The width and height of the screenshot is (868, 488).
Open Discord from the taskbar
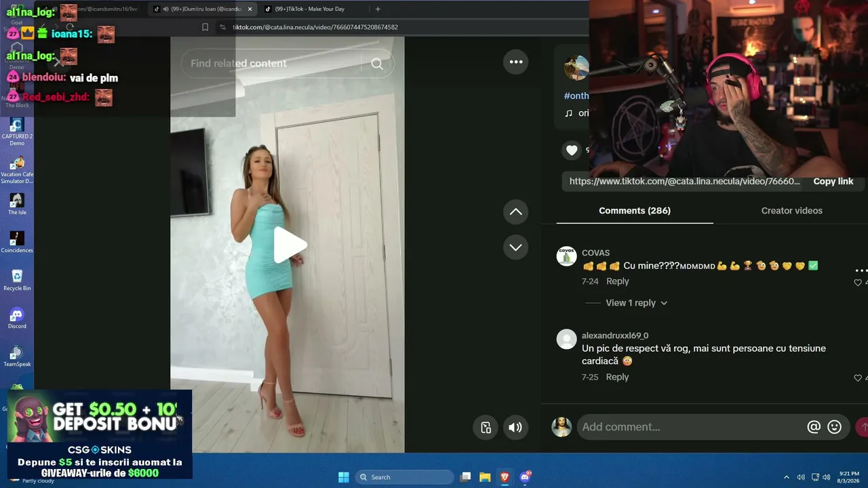point(525,477)
